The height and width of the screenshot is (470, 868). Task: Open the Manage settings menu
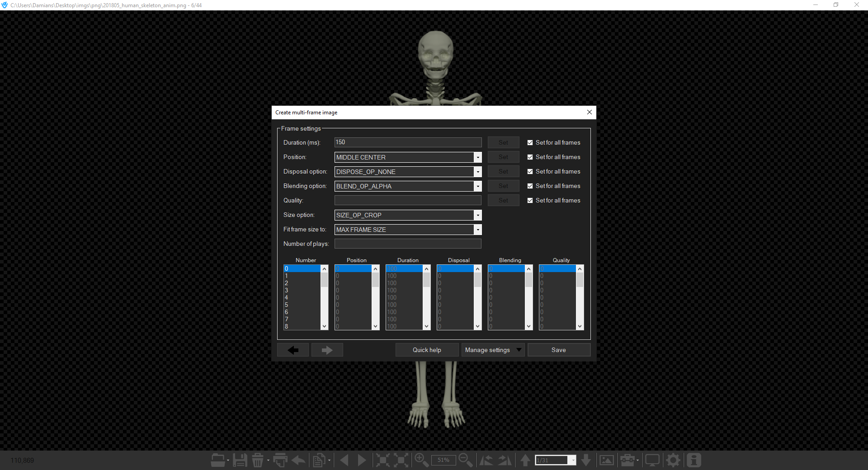492,350
